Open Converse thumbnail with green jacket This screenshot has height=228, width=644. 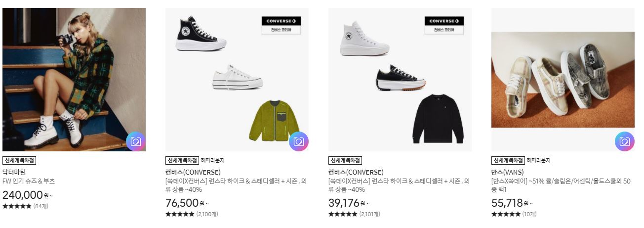[237, 80]
